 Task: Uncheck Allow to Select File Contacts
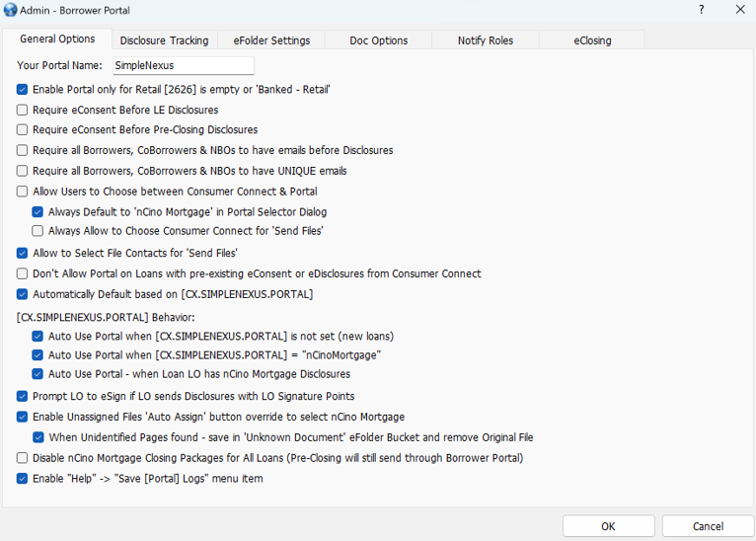(x=22, y=253)
